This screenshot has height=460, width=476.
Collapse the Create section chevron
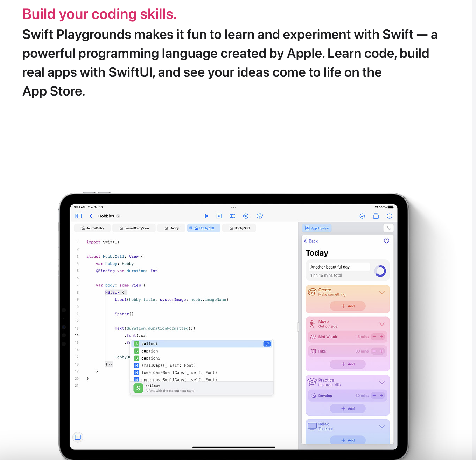(382, 292)
